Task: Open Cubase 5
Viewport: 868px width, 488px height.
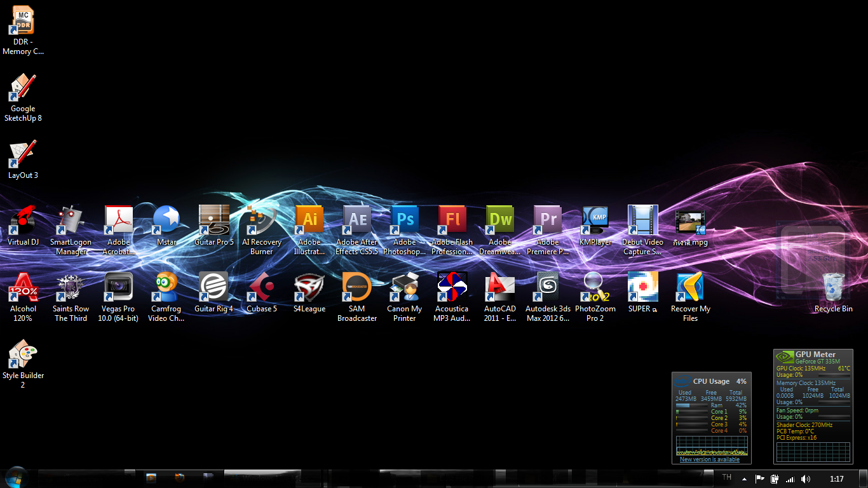Action: (262, 292)
